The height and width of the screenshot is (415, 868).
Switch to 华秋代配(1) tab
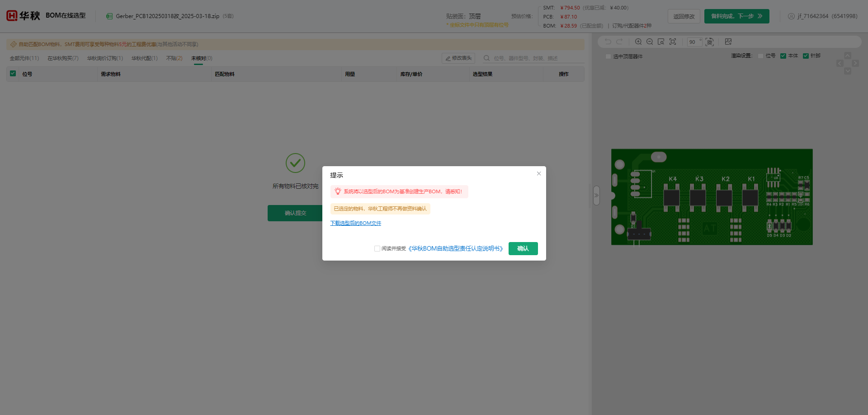tap(145, 58)
